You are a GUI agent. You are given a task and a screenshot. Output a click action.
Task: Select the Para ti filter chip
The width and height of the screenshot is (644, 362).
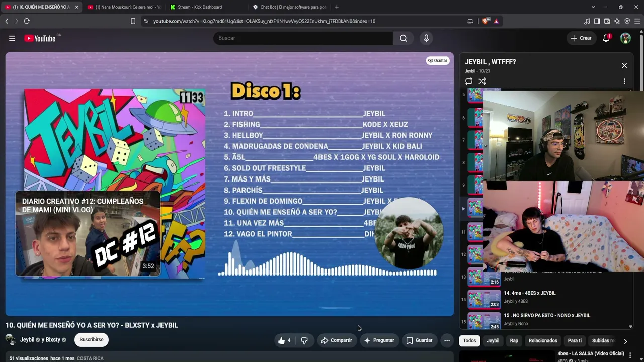[x=575, y=341]
